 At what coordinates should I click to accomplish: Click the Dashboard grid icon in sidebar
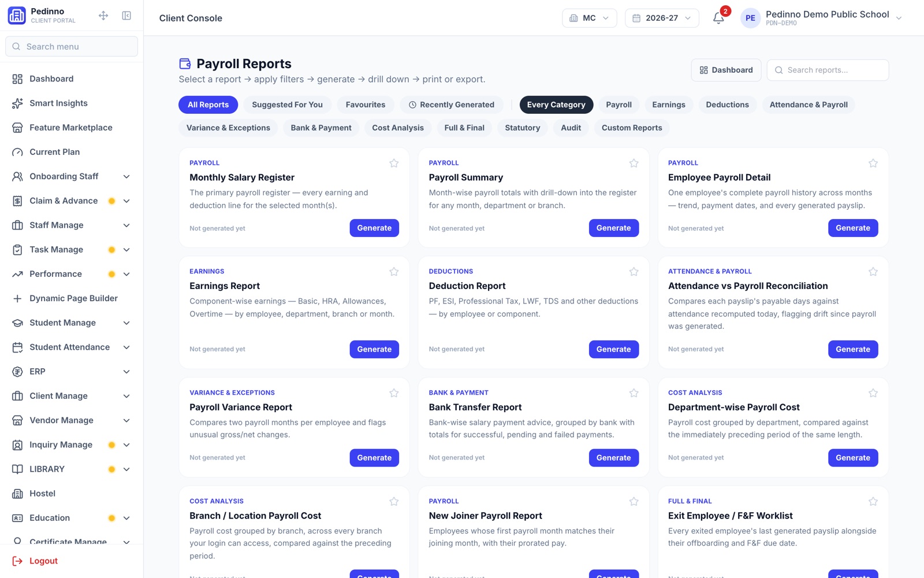17,79
